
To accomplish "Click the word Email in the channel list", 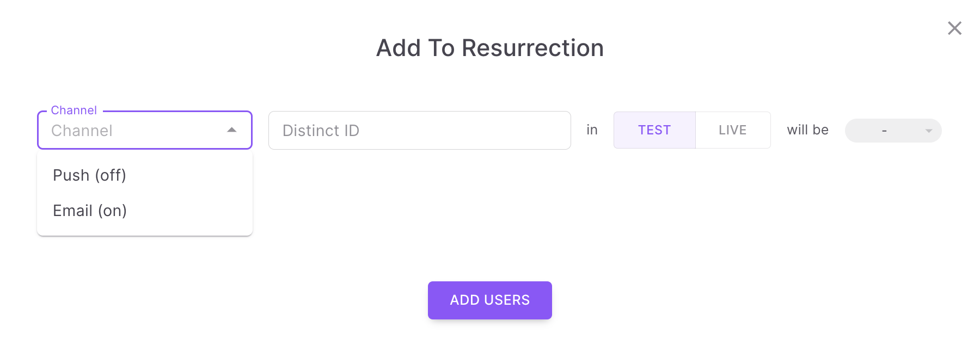I will 72,211.
